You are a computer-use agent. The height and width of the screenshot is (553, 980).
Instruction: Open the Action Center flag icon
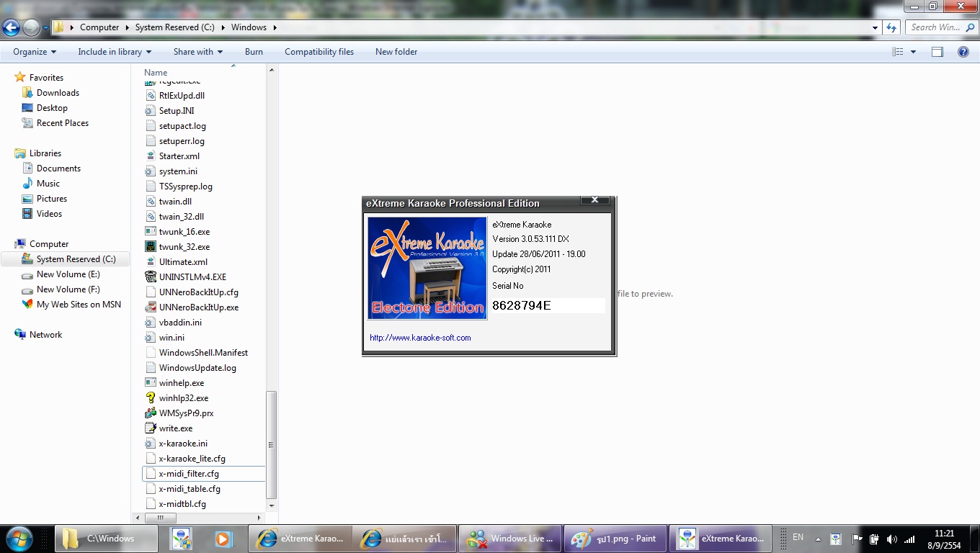[856, 539]
